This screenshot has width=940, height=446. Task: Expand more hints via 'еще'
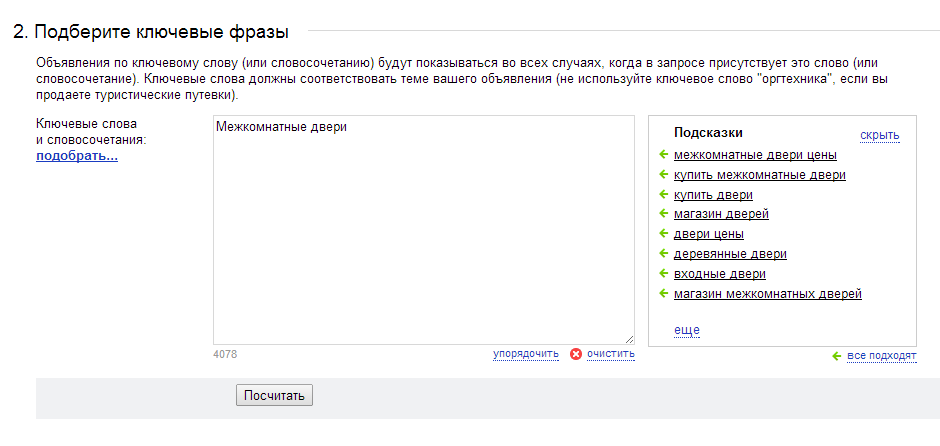[686, 330]
